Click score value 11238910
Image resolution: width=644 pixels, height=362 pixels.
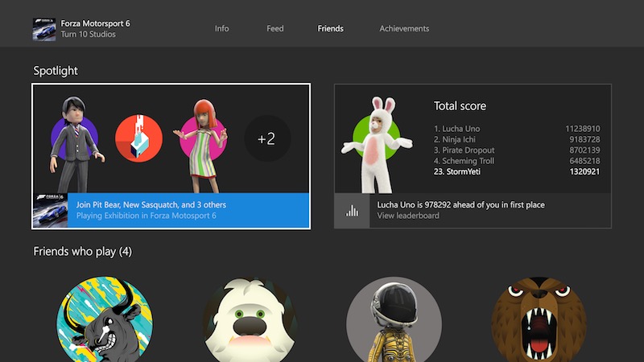click(582, 129)
